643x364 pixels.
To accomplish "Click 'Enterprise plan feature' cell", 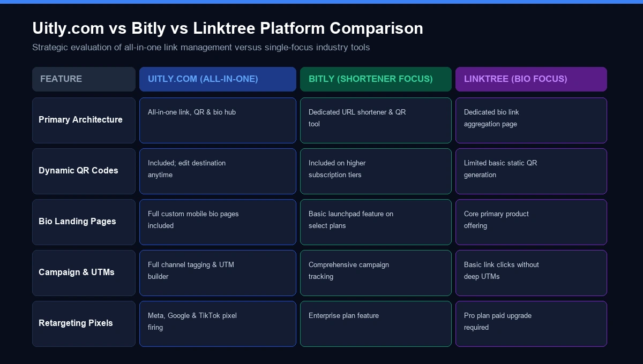I will coord(376,324).
